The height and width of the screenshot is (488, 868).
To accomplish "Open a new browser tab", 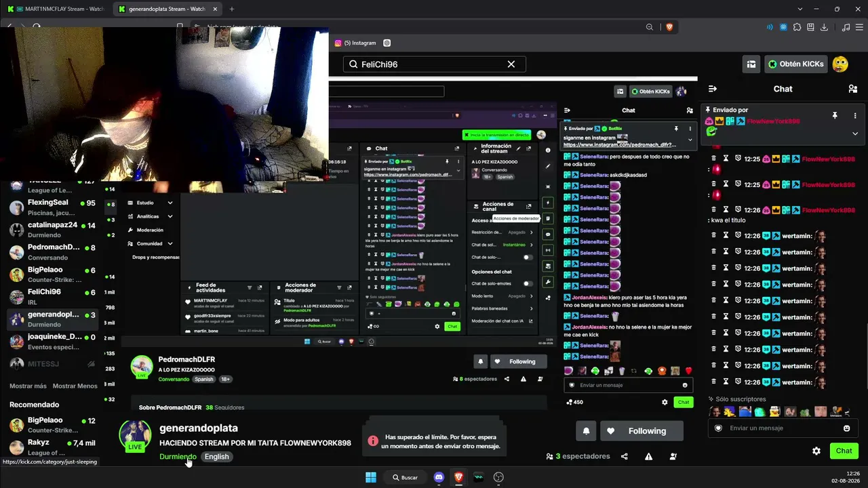I will point(232,9).
